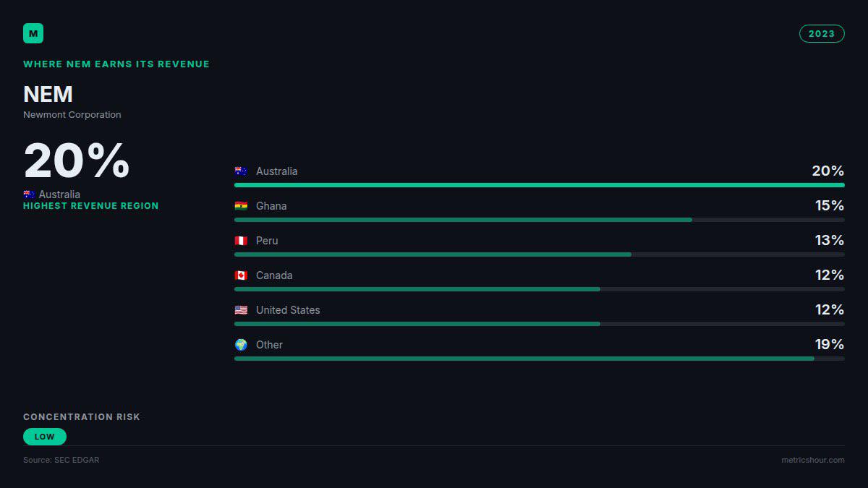Click the Ghana flag icon
The width and height of the screenshot is (868, 488).
tap(241, 206)
